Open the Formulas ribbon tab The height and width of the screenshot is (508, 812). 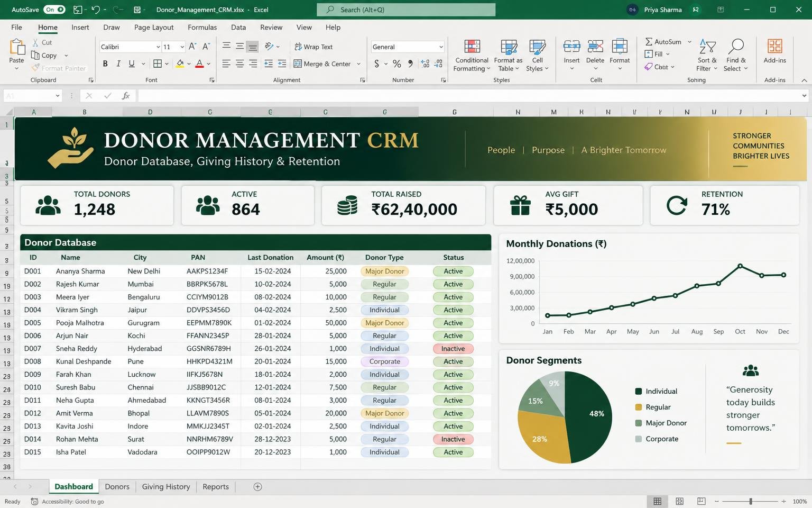pyautogui.click(x=202, y=27)
